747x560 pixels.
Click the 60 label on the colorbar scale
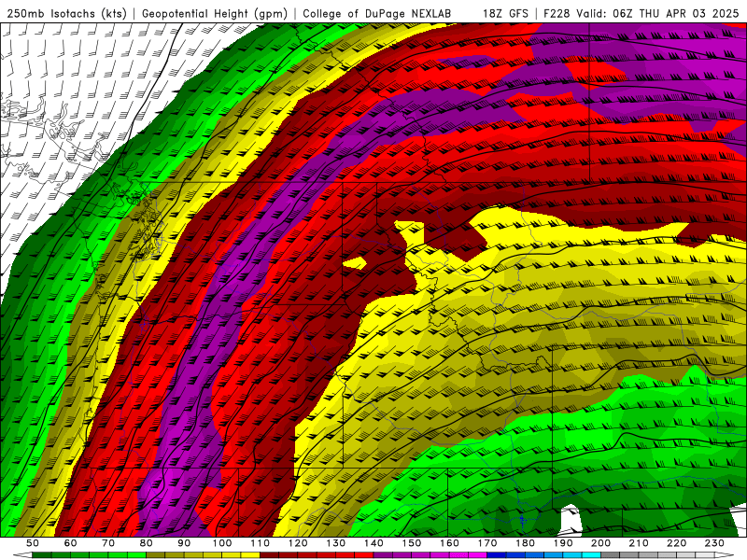[x=70, y=543]
